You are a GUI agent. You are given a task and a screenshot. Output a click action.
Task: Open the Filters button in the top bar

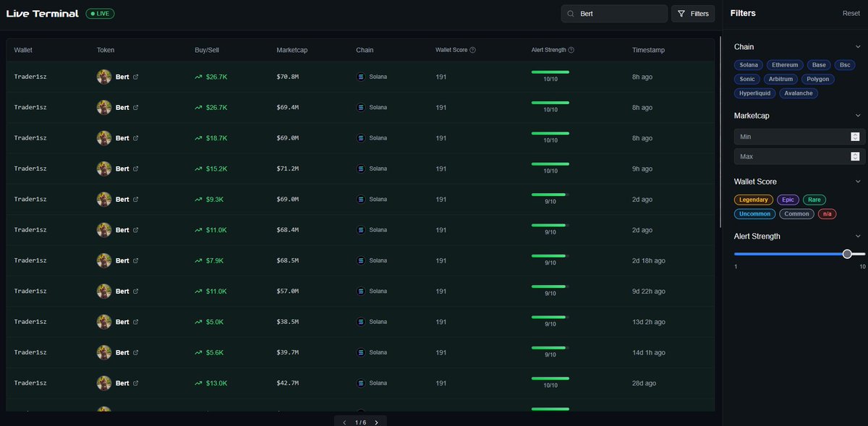693,13
